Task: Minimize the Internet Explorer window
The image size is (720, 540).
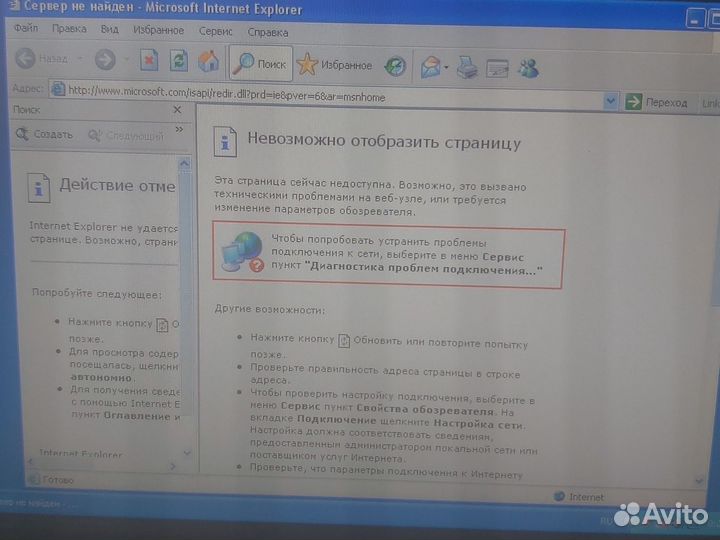Action: pyautogui.click(x=695, y=20)
